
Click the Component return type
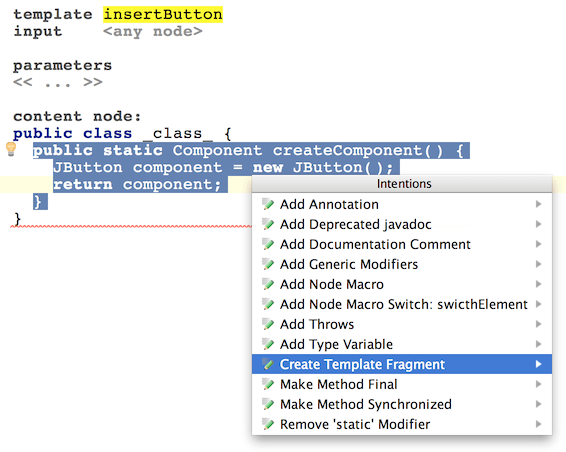[217, 150]
